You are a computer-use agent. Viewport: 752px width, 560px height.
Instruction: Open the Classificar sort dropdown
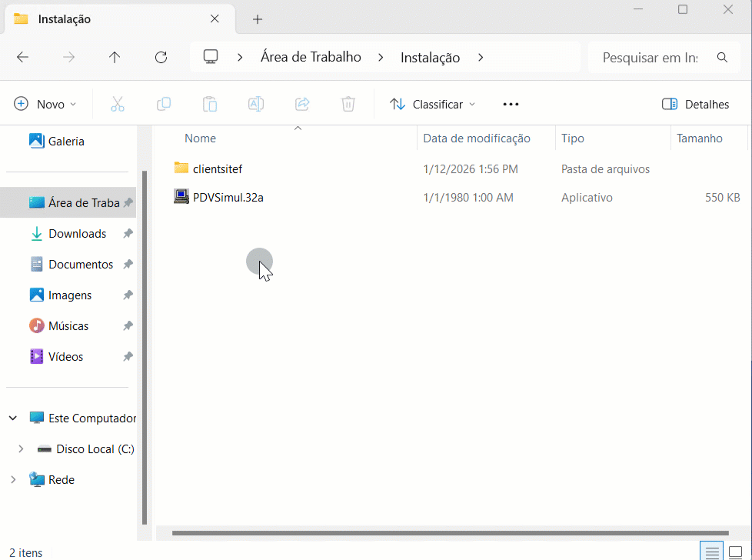pyautogui.click(x=432, y=104)
